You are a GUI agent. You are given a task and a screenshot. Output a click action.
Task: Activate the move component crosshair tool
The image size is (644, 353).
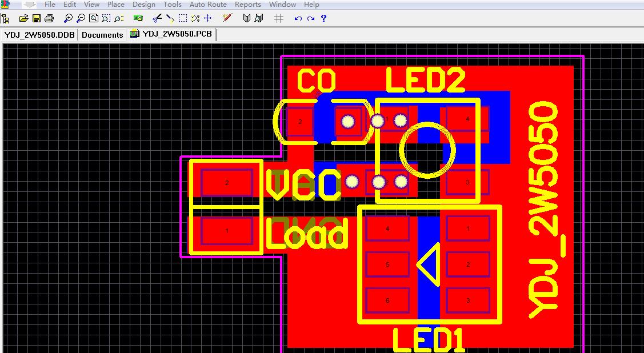(x=208, y=18)
